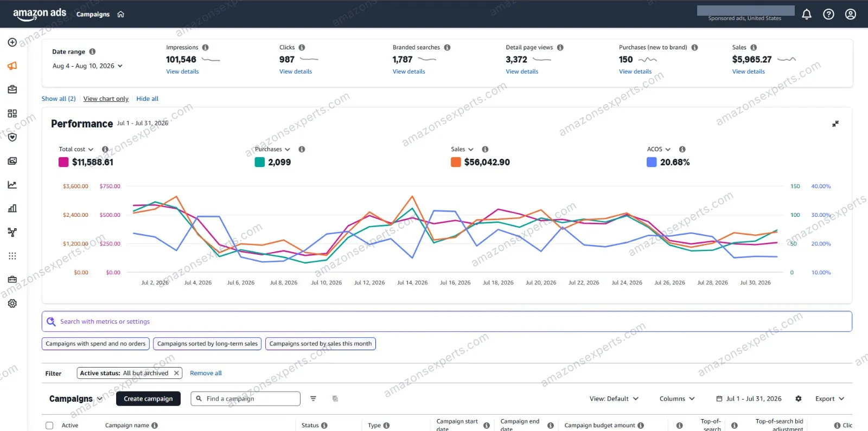Screen dimensions: 868x431
Task: Click View details under Sales
Action: pyautogui.click(x=749, y=72)
